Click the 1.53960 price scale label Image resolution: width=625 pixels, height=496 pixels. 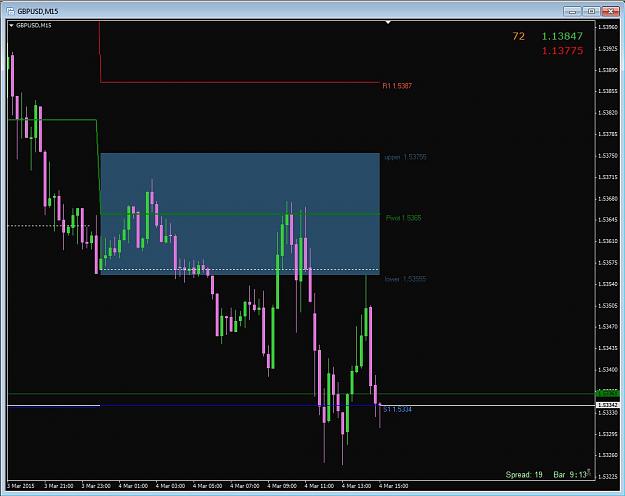[x=608, y=27]
